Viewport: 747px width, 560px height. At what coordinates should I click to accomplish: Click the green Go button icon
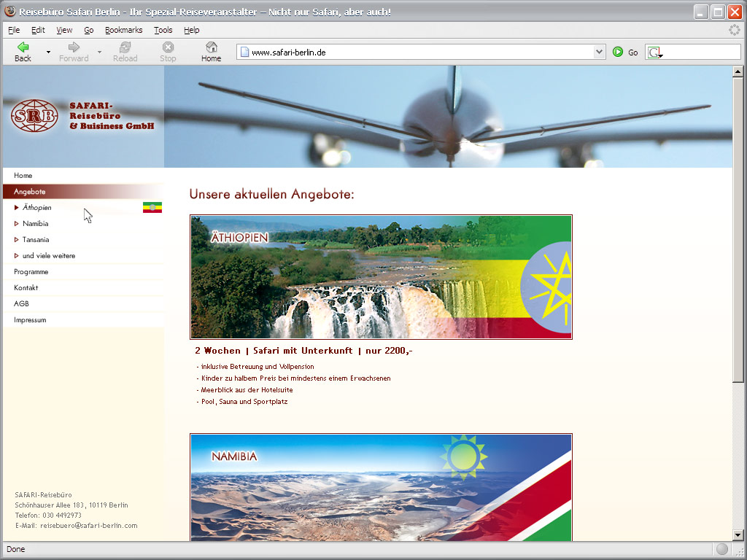tap(618, 52)
